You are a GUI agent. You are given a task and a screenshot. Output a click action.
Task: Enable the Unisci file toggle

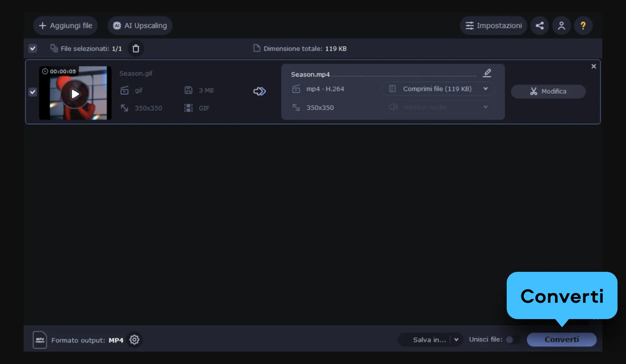click(x=512, y=340)
